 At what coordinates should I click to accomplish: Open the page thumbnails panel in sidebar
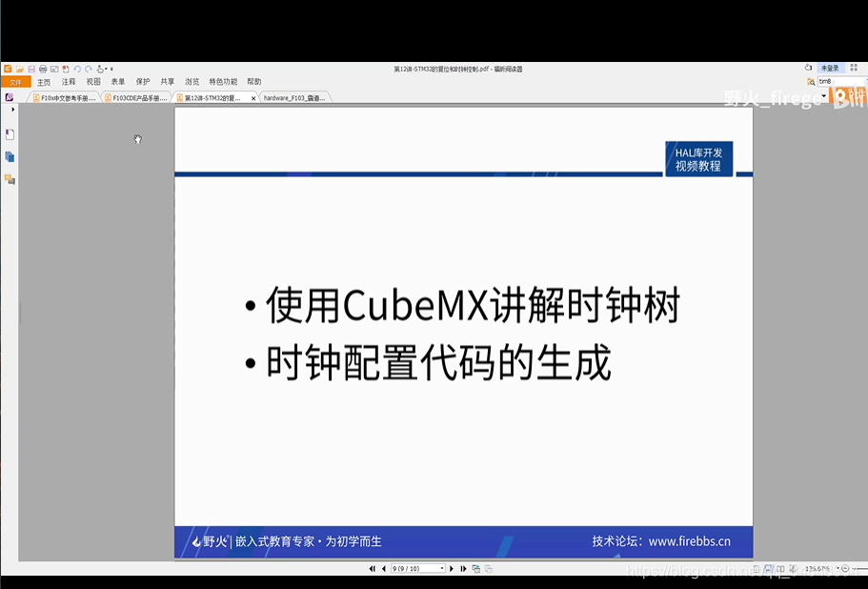[10, 157]
